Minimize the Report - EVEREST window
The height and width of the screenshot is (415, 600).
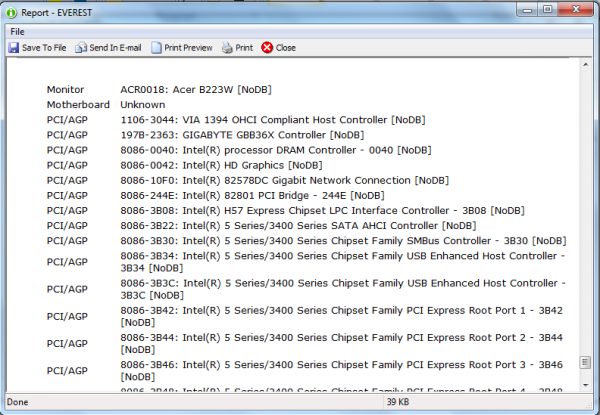tap(528, 10)
